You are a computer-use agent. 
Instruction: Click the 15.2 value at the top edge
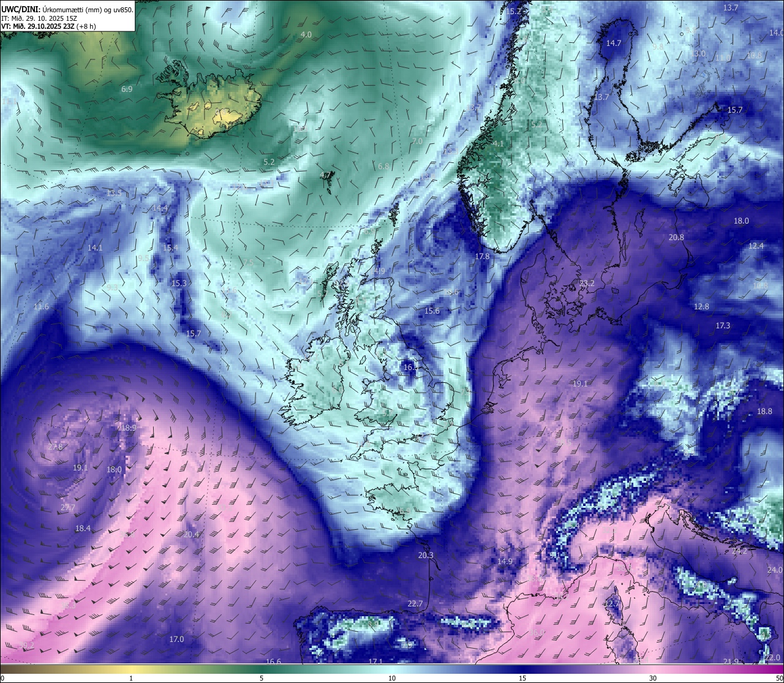point(513,12)
